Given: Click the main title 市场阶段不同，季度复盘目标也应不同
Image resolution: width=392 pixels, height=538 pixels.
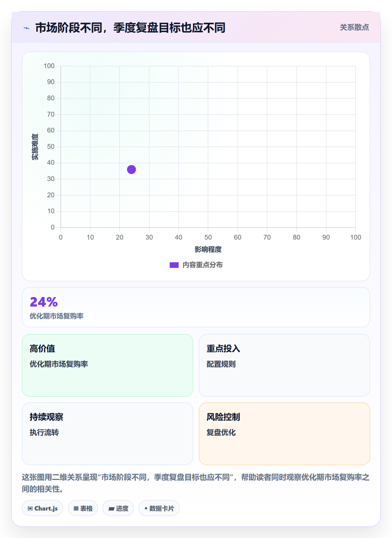Looking at the screenshot, I should [x=130, y=28].
